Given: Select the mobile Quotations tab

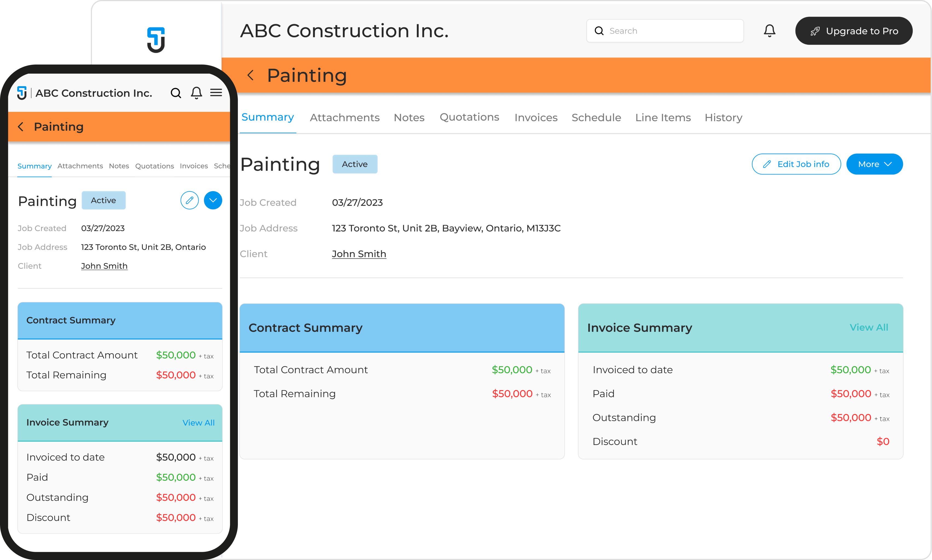Looking at the screenshot, I should 154,166.
